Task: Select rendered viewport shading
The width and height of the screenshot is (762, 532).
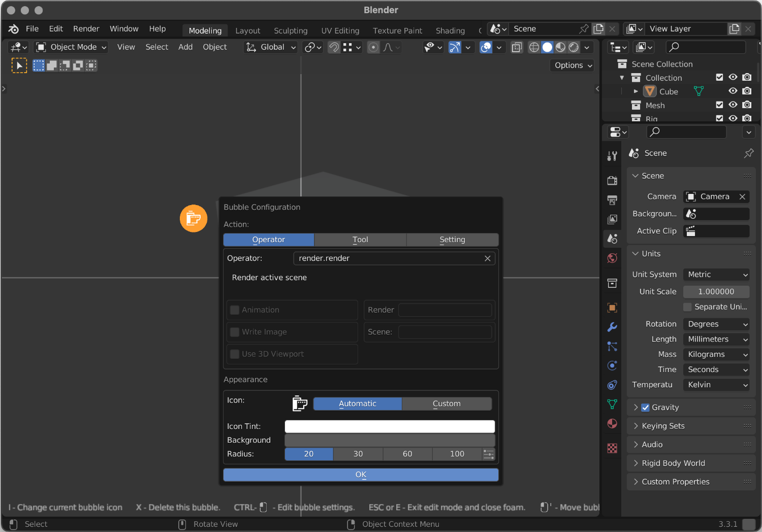Action: click(574, 47)
